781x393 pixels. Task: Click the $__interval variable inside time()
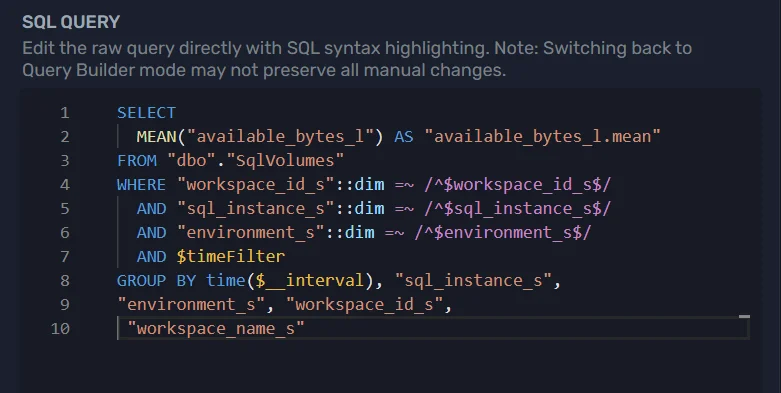coord(310,280)
